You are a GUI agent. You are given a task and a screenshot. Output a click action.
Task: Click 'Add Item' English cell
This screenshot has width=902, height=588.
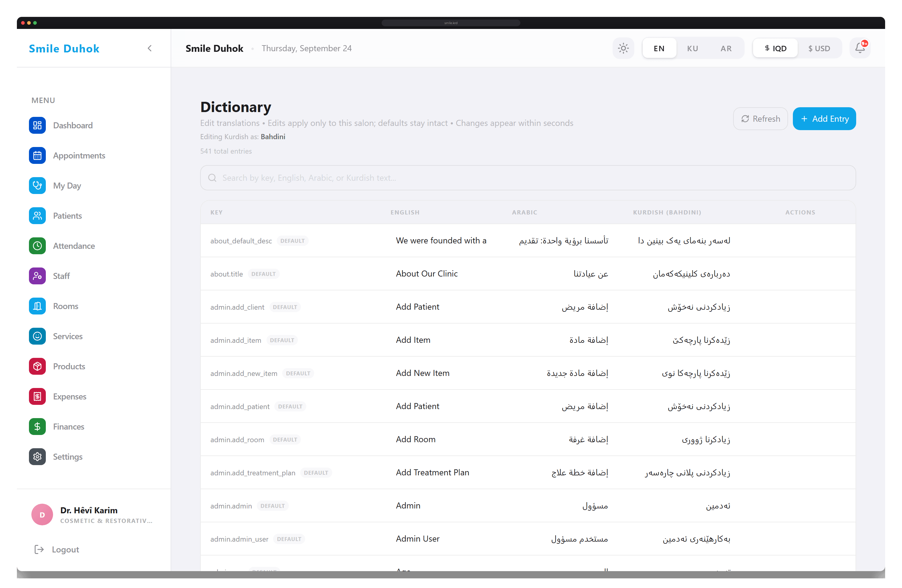413,340
